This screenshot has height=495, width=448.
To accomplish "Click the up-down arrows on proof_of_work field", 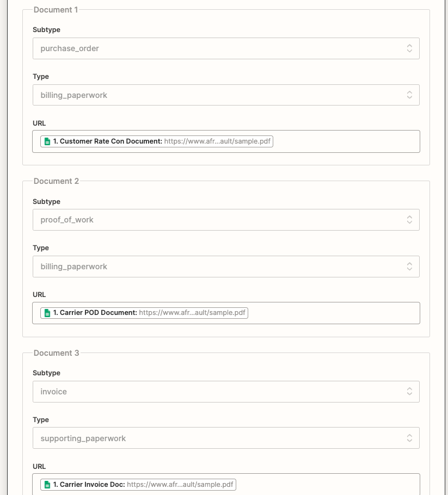I will click(x=409, y=220).
